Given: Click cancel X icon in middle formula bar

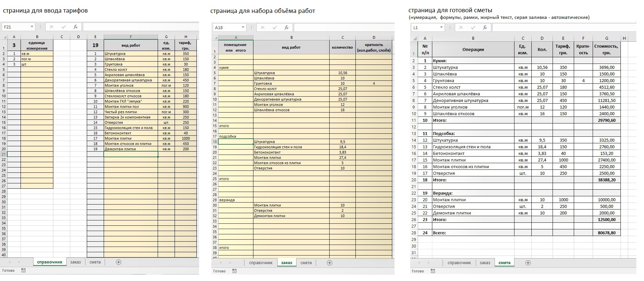Looking at the screenshot, I should [263, 27].
